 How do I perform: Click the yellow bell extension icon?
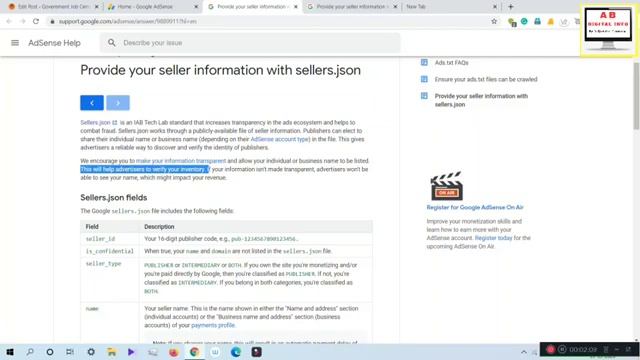tap(551, 22)
